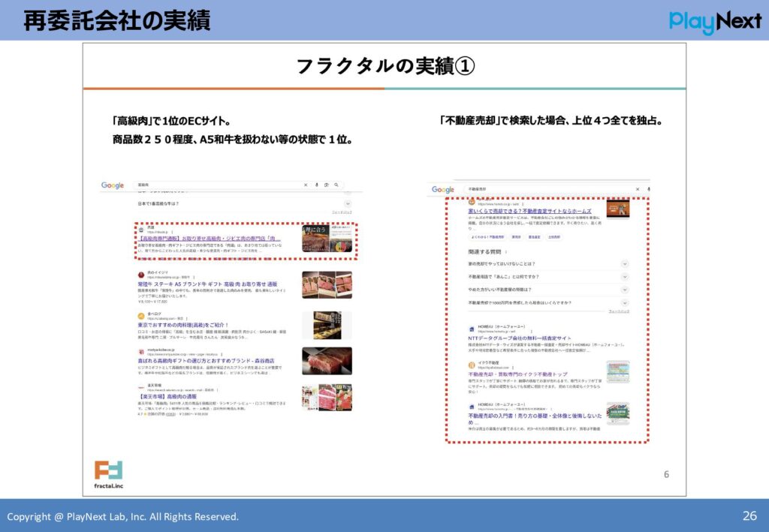Open the three-dot menu beside the 肉道 URL
769x532 pixels.
[x=173, y=230]
